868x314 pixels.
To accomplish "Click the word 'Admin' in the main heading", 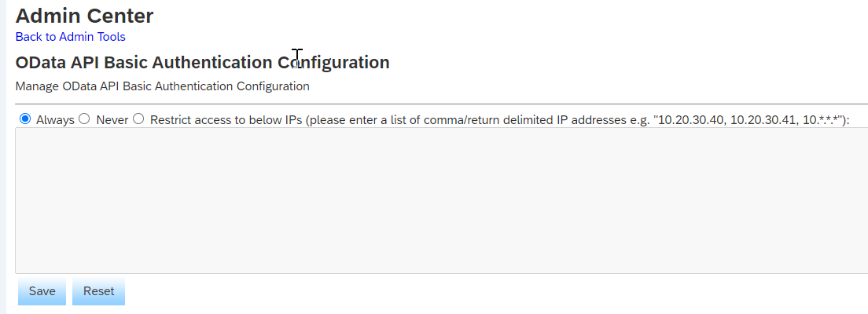I will click(44, 15).
